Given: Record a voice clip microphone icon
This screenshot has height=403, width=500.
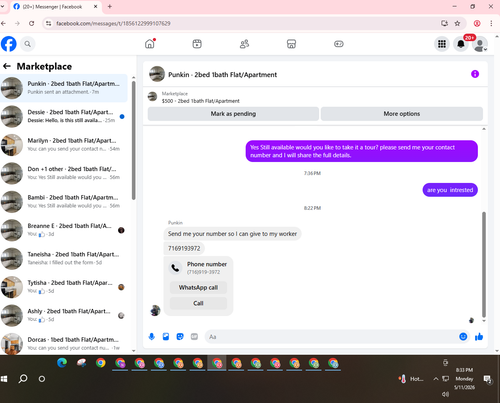Looking at the screenshot, I should point(152,337).
